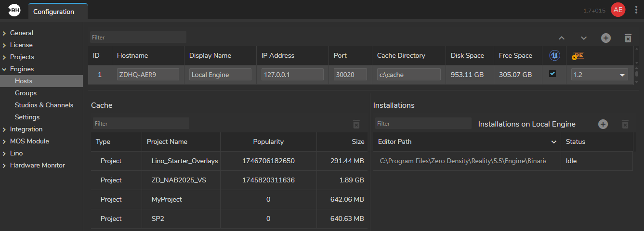Move host down with the down arrow
This screenshot has width=644, height=231.
tap(583, 38)
